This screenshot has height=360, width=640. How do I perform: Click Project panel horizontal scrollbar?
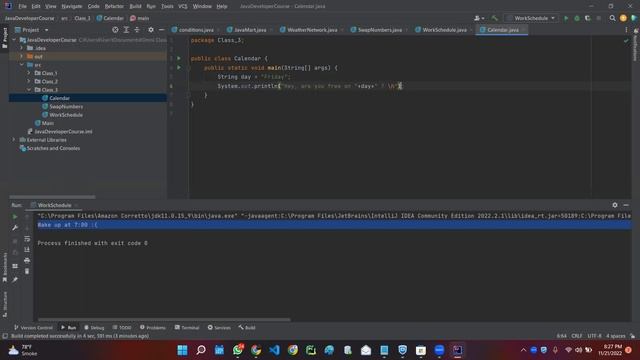coord(52,197)
